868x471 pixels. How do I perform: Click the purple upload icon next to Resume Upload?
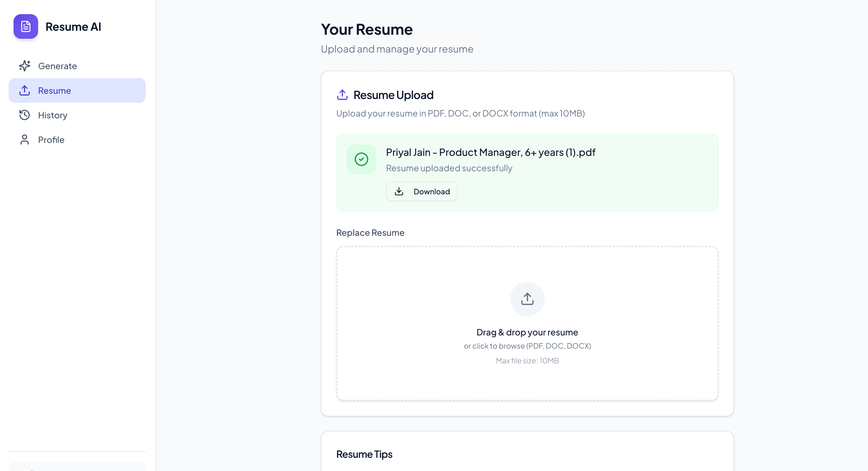[342, 95]
